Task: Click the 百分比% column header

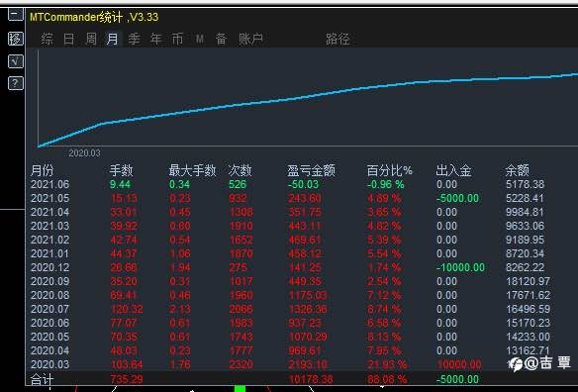Action: point(389,170)
